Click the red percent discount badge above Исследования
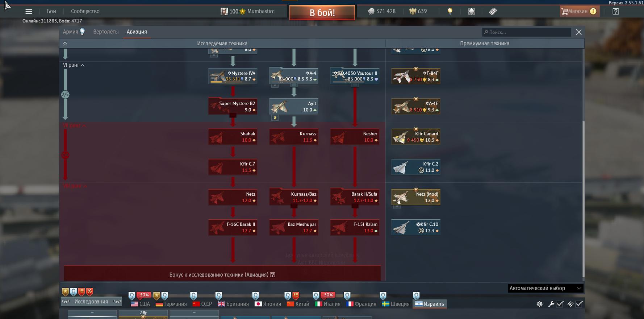 point(89,291)
